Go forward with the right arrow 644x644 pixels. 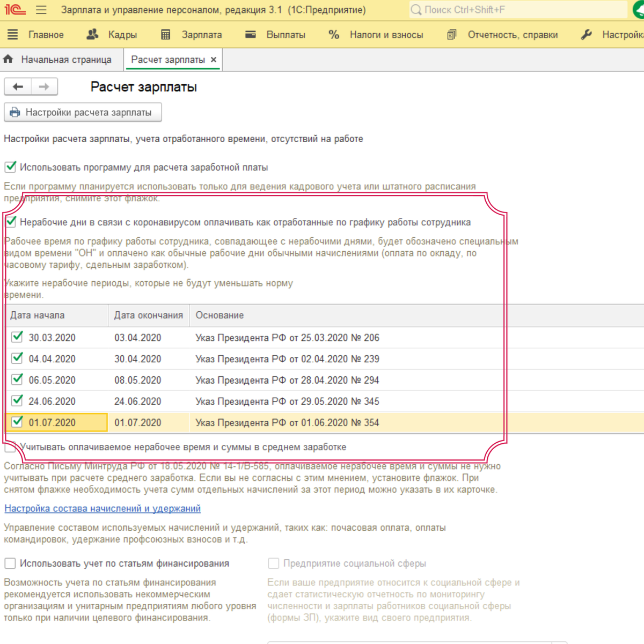[45, 86]
